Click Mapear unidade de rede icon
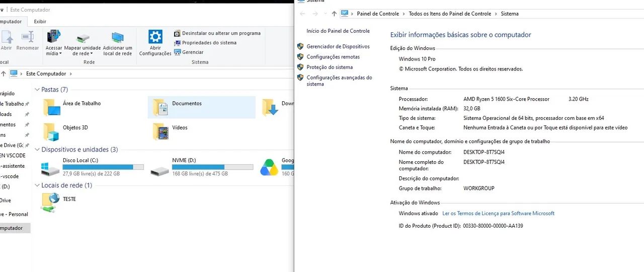 [83, 38]
